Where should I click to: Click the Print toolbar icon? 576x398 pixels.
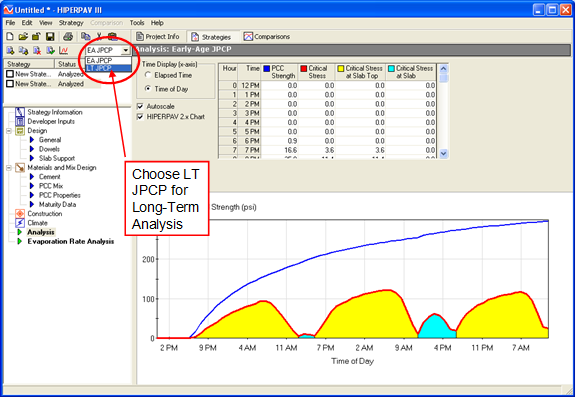click(68, 36)
